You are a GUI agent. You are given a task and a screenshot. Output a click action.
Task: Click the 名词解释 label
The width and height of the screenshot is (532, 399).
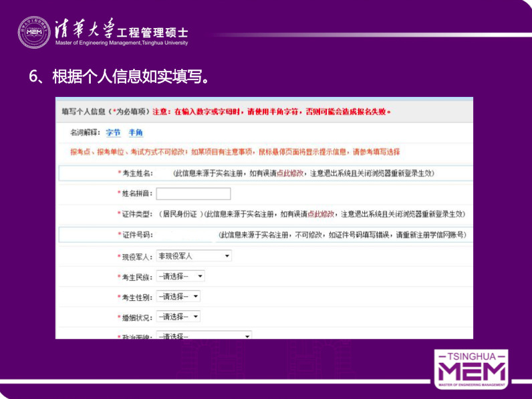coord(85,133)
